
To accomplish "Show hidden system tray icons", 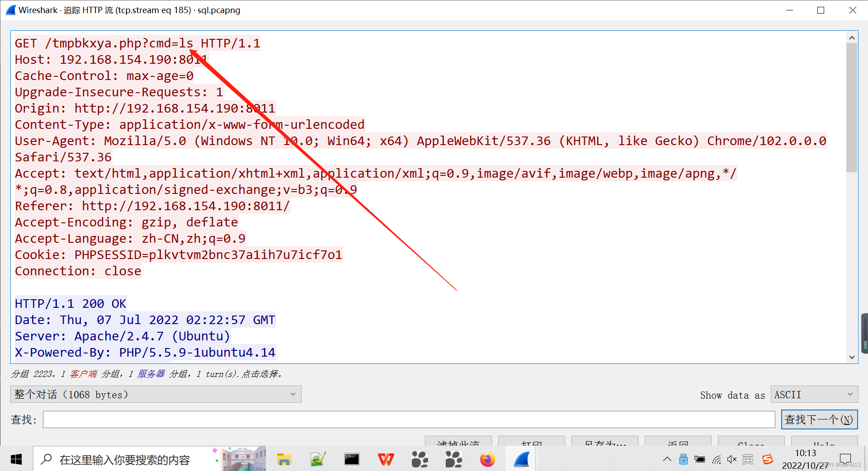I will tap(667, 460).
